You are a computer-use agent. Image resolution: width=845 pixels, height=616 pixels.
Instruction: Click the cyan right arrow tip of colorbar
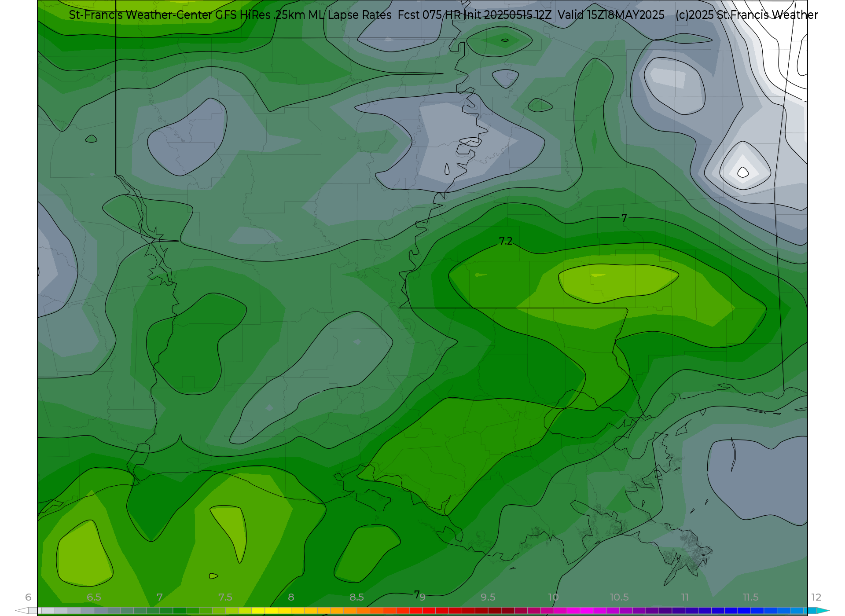click(x=822, y=611)
